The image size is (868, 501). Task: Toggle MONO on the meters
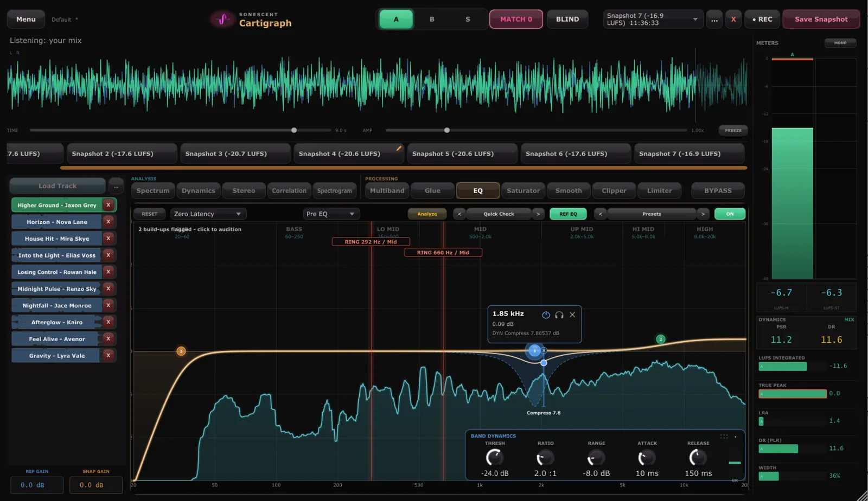(840, 43)
